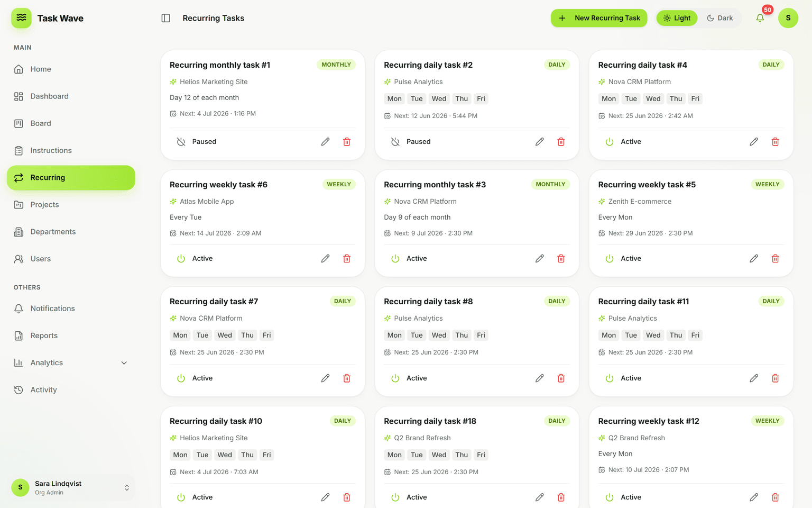The height and width of the screenshot is (508, 812).
Task: Expand the Analytics menu chevron
Action: 124,362
